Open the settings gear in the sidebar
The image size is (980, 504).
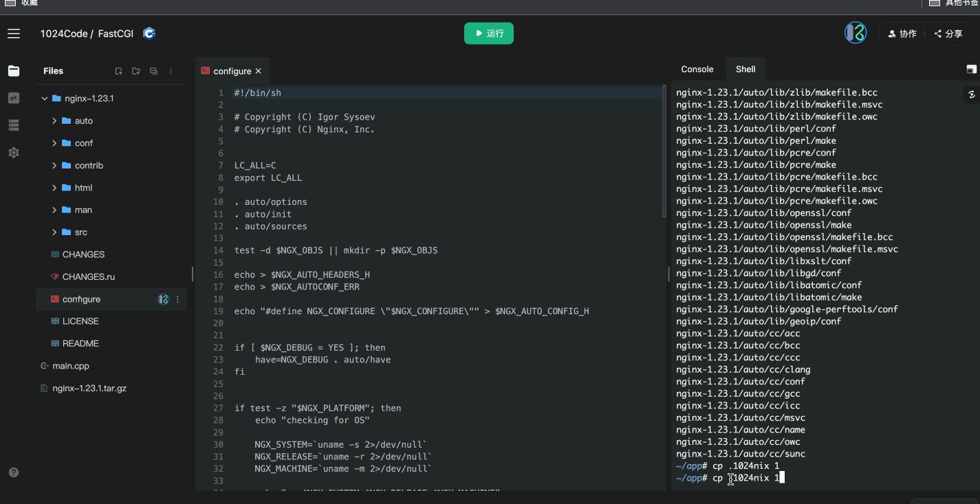pyautogui.click(x=14, y=153)
